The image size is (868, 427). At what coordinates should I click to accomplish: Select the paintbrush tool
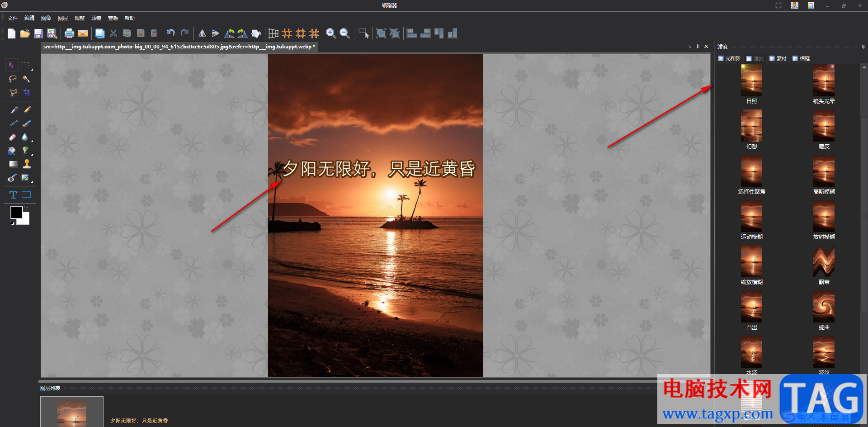(x=27, y=123)
